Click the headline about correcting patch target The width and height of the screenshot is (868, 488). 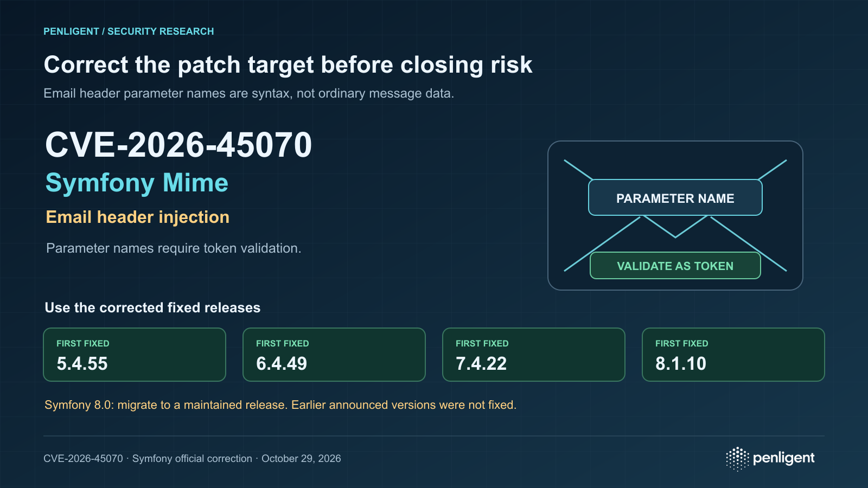[x=288, y=65]
